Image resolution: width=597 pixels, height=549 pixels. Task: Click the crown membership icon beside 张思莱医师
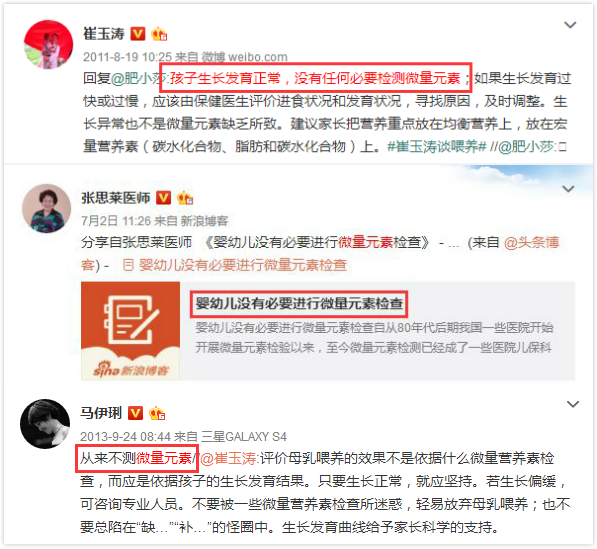185,198
